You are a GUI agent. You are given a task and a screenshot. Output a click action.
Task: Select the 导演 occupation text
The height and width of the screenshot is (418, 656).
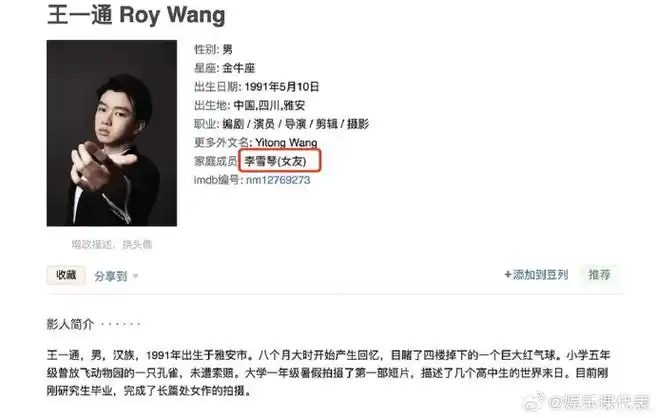[x=295, y=124]
